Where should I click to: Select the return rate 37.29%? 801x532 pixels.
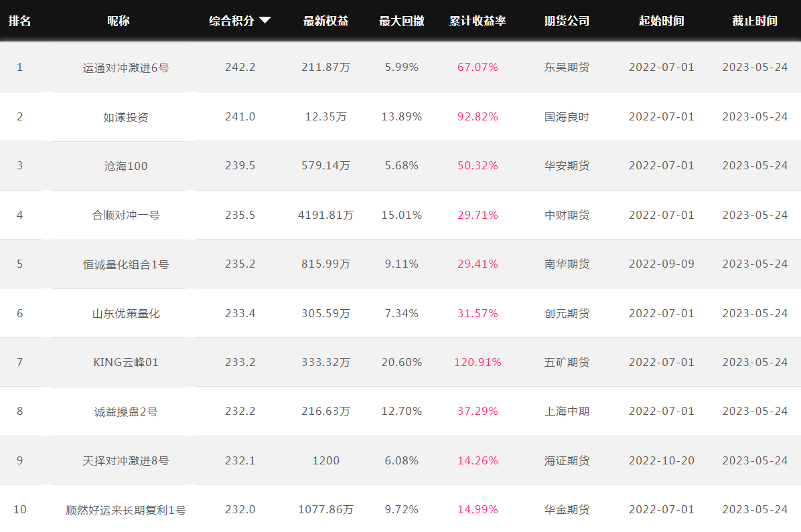478,411
